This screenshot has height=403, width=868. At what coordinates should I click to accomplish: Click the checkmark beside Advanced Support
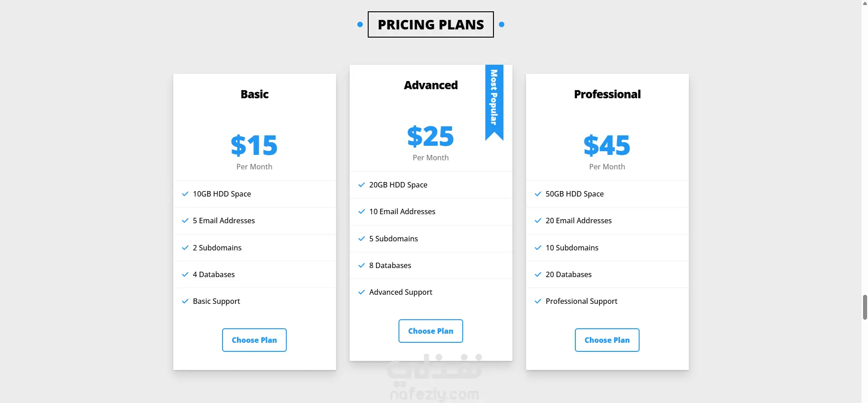[361, 292]
